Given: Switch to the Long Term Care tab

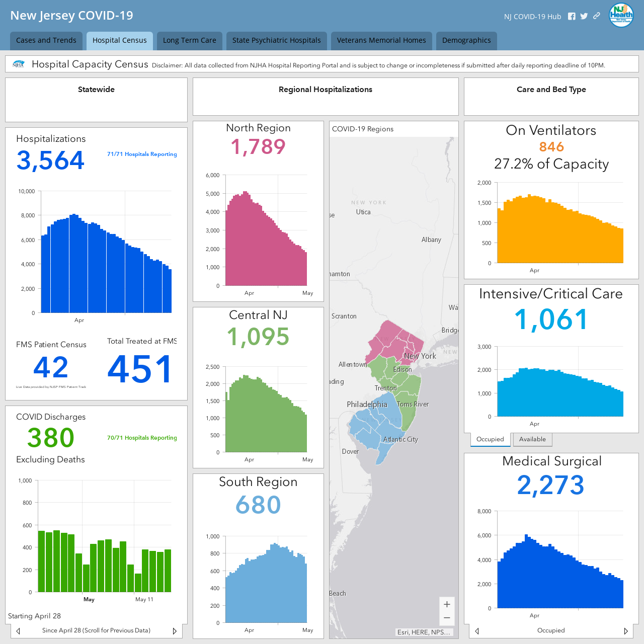Looking at the screenshot, I should tap(190, 41).
